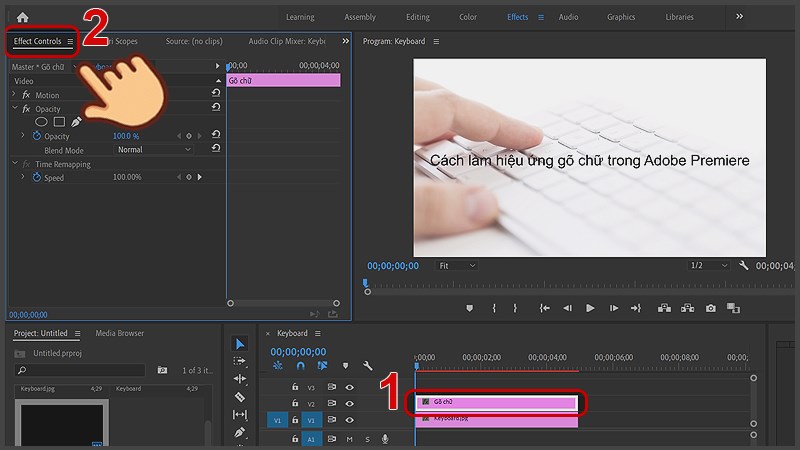Collapse the Opacity effect section
This screenshot has height=450, width=800.
pyautogui.click(x=14, y=108)
